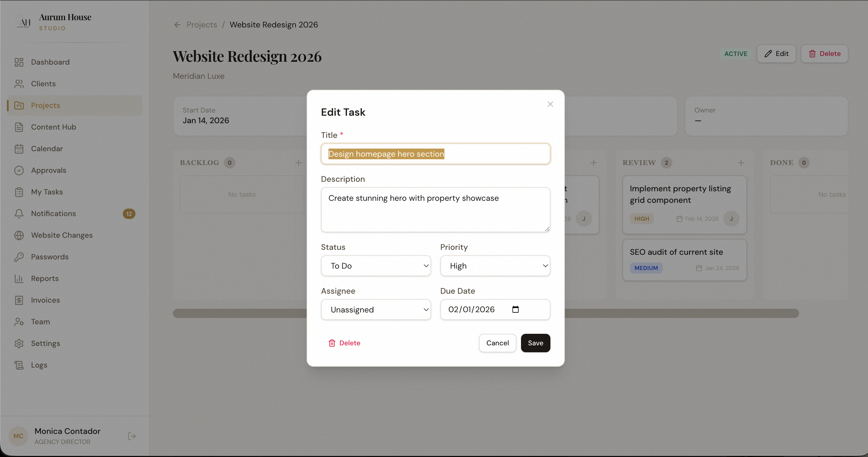This screenshot has width=868, height=457.
Task: Open the Passwords key icon item
Action: pyautogui.click(x=19, y=257)
